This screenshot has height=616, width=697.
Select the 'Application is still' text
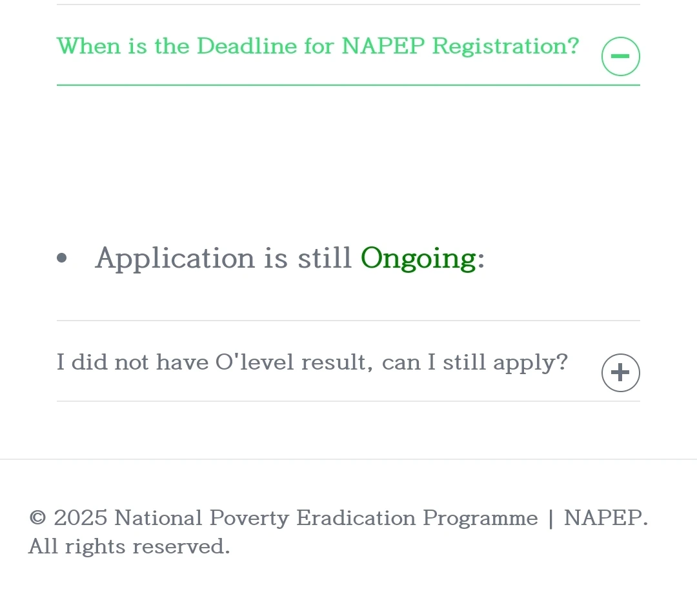(223, 259)
